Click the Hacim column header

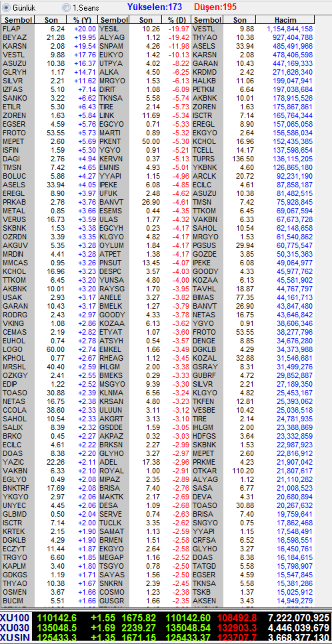(285, 20)
